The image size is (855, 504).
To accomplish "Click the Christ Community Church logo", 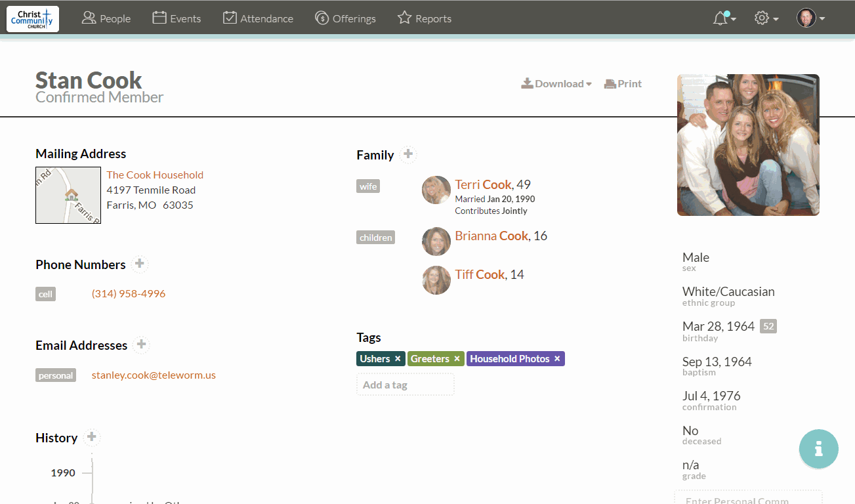I will [33, 18].
